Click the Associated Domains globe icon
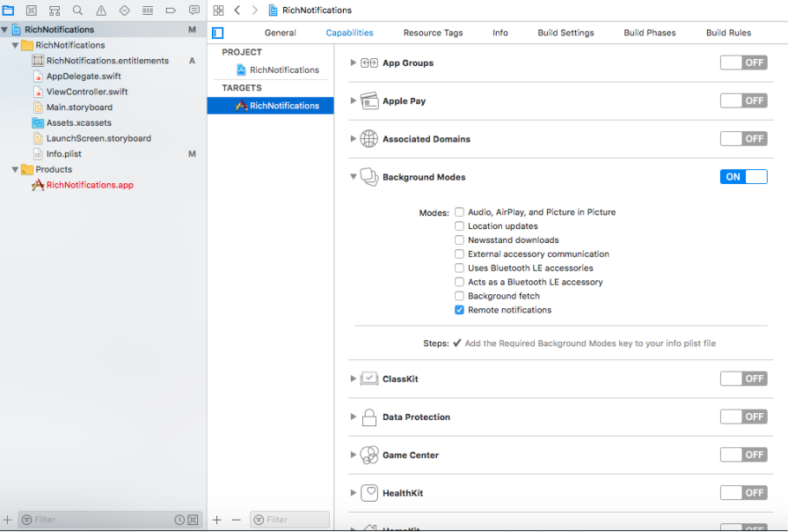This screenshot has height=532, width=799. click(x=369, y=139)
